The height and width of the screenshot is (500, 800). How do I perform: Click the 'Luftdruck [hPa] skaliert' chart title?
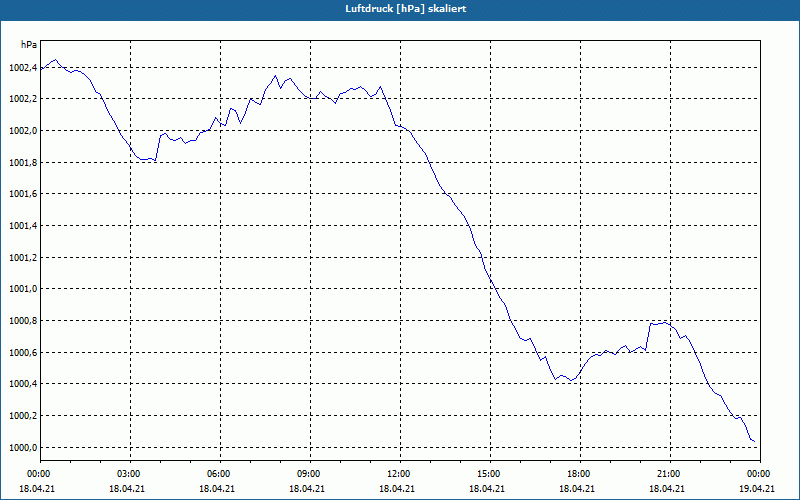pyautogui.click(x=406, y=9)
